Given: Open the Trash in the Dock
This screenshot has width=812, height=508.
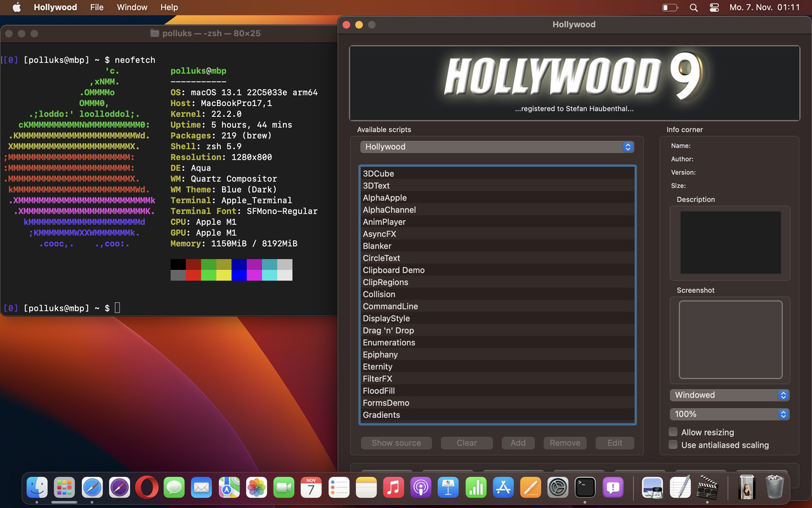Looking at the screenshot, I should (x=775, y=488).
